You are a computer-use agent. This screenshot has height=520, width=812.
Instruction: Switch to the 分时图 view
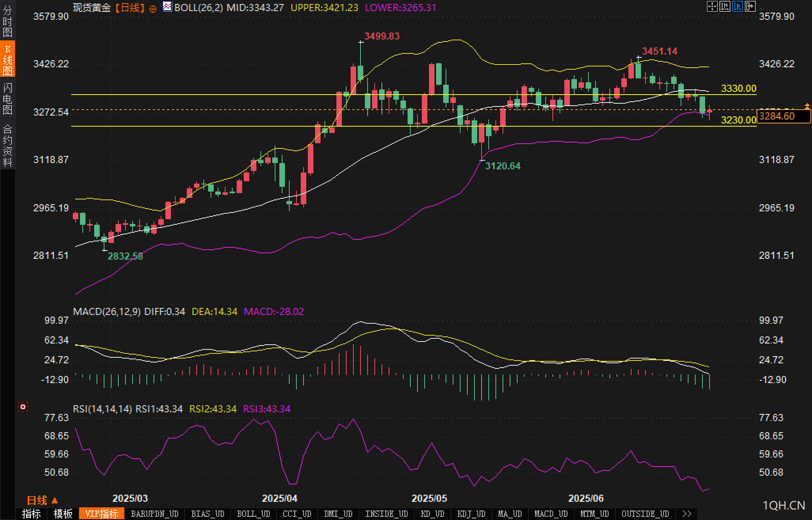tap(7, 21)
